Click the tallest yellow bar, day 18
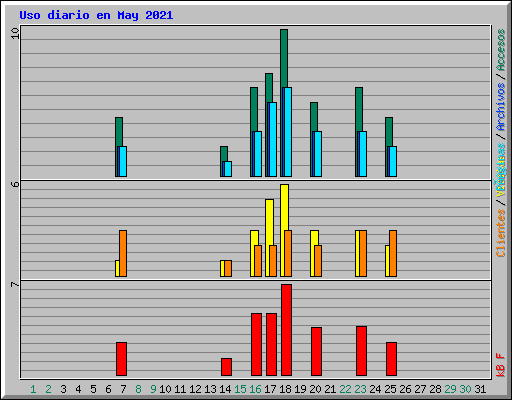The width and height of the screenshot is (512, 400). tap(284, 207)
